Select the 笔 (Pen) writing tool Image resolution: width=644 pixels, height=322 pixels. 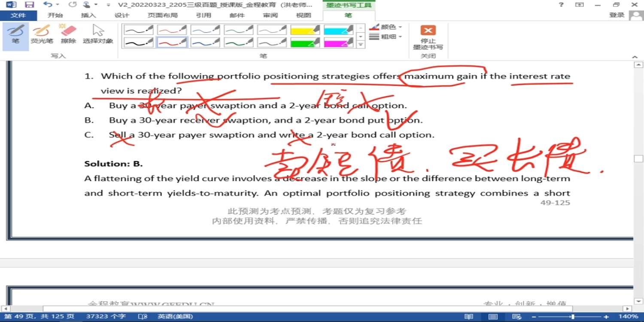(x=16, y=36)
